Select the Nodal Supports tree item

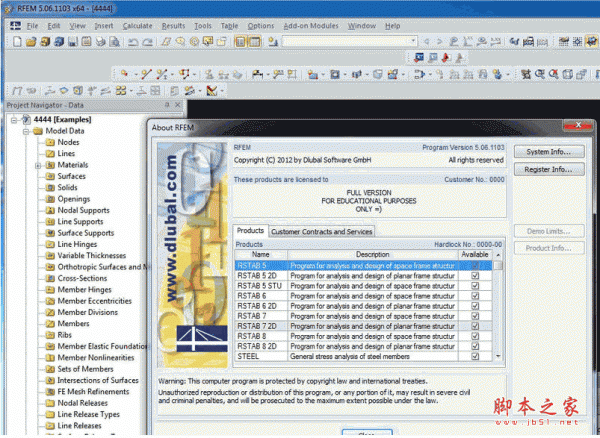tap(83, 210)
